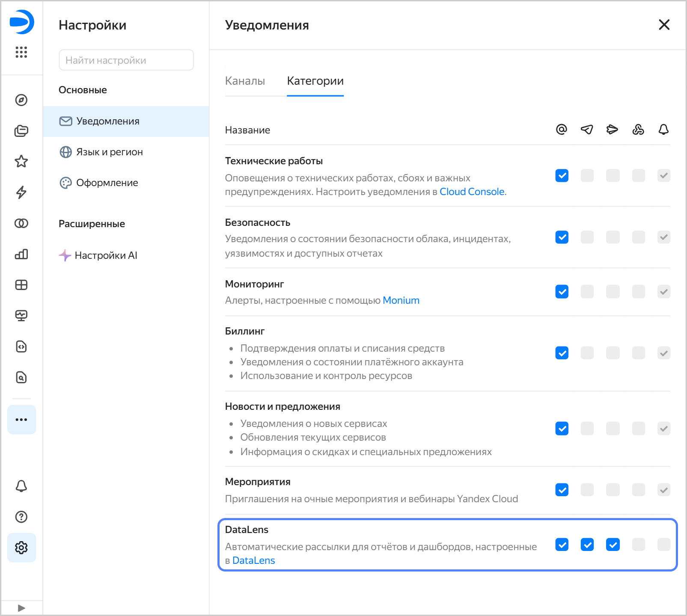Open the bar chart icon in sidebar
Viewport: 687px width, 616px height.
click(21, 254)
